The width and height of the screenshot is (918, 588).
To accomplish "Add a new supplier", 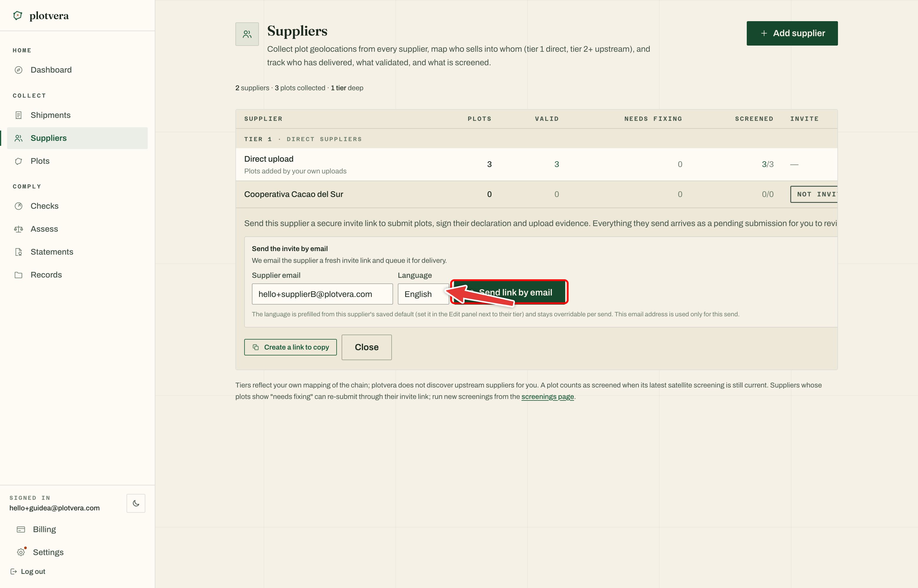I will point(792,33).
